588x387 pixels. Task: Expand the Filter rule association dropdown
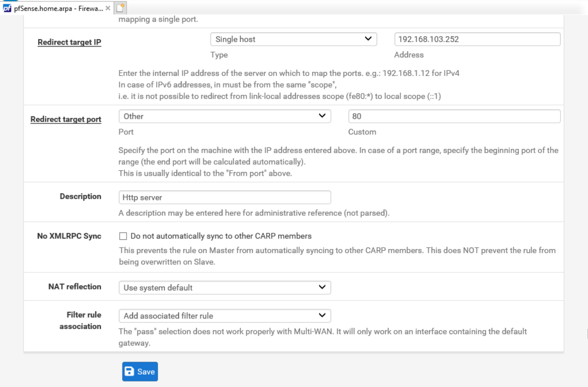[x=225, y=316]
